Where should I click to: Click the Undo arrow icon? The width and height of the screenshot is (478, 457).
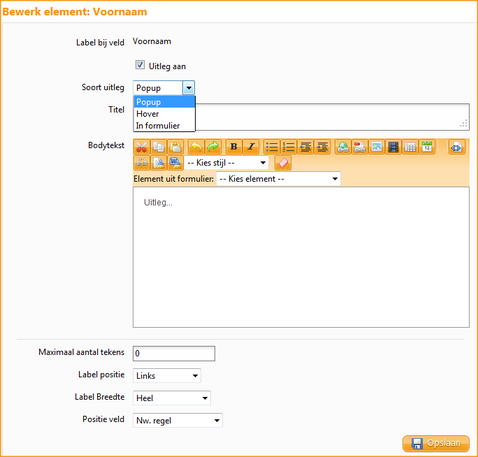(x=196, y=147)
